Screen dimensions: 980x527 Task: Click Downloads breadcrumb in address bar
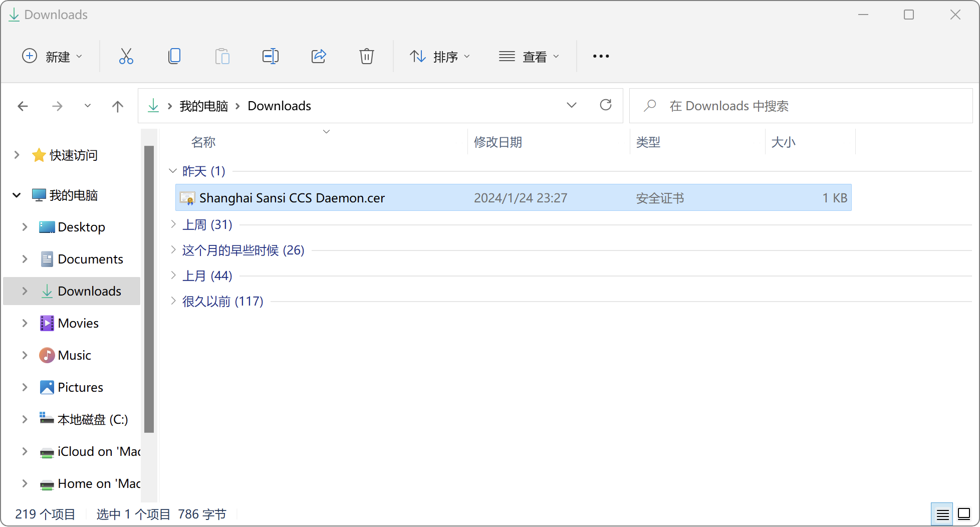pyautogui.click(x=280, y=106)
